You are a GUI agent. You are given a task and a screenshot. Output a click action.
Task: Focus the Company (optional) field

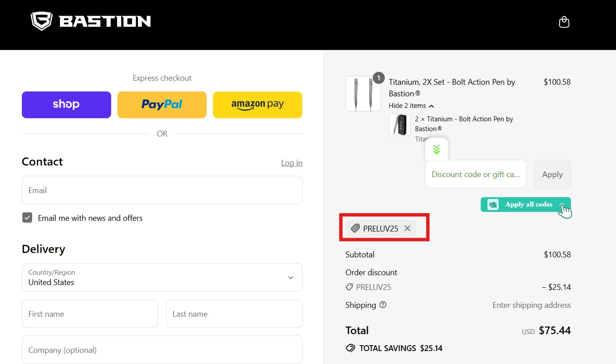tap(162, 350)
